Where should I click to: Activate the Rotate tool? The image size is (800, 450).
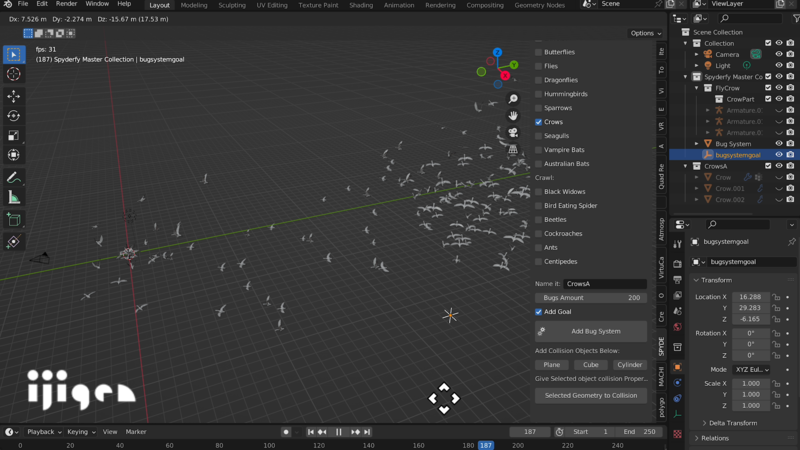(14, 116)
